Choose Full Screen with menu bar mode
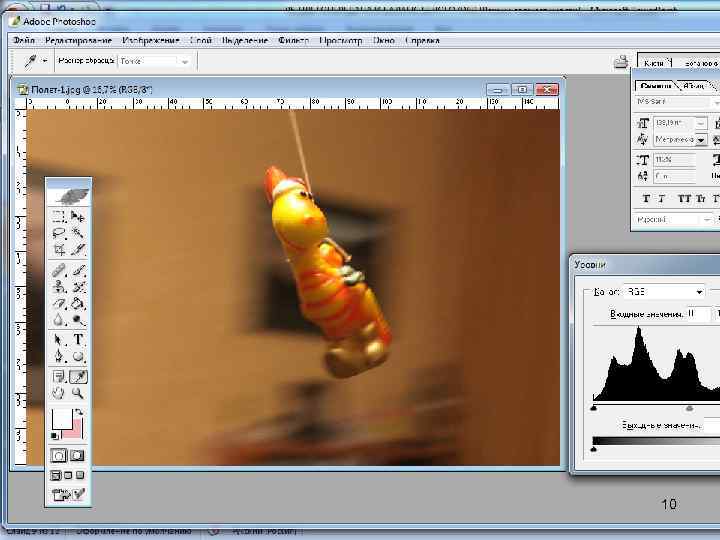720x540 pixels. (68, 475)
